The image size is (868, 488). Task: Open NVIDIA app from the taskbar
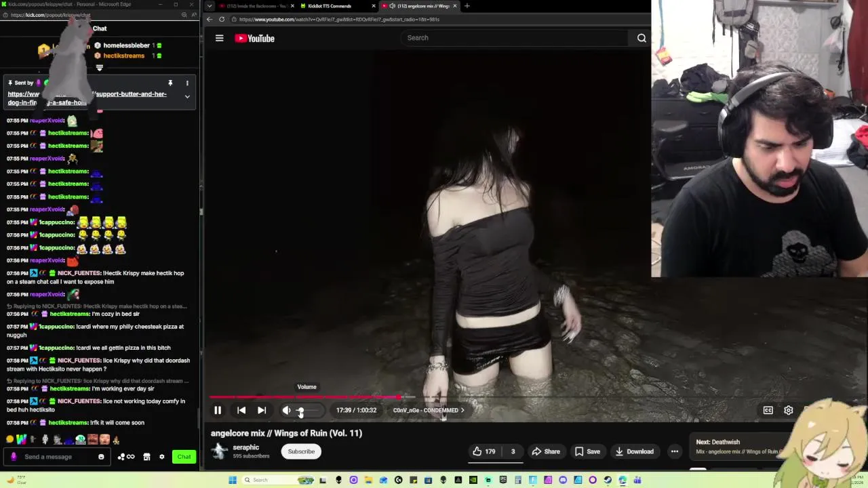pos(473,480)
